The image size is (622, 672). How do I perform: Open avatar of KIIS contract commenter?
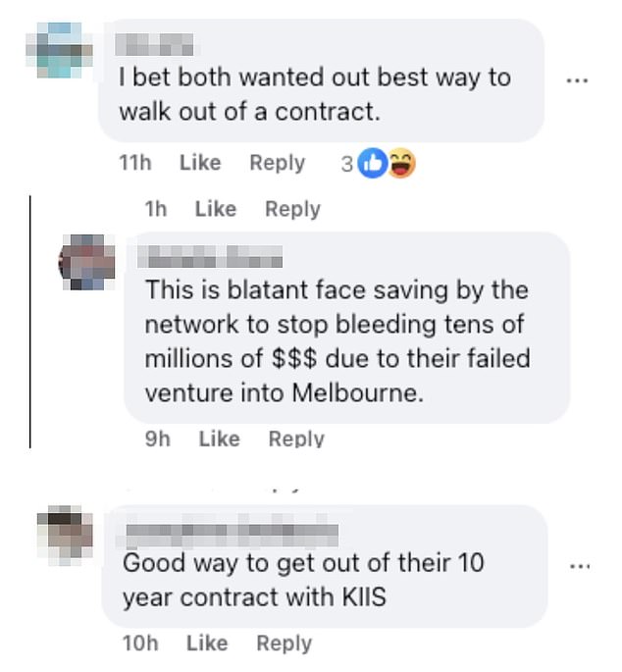click(65, 536)
